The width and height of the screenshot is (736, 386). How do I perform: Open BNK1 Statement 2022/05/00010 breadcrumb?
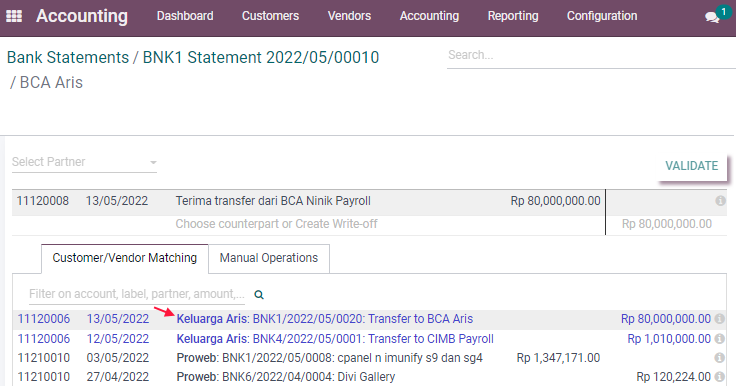tap(261, 57)
